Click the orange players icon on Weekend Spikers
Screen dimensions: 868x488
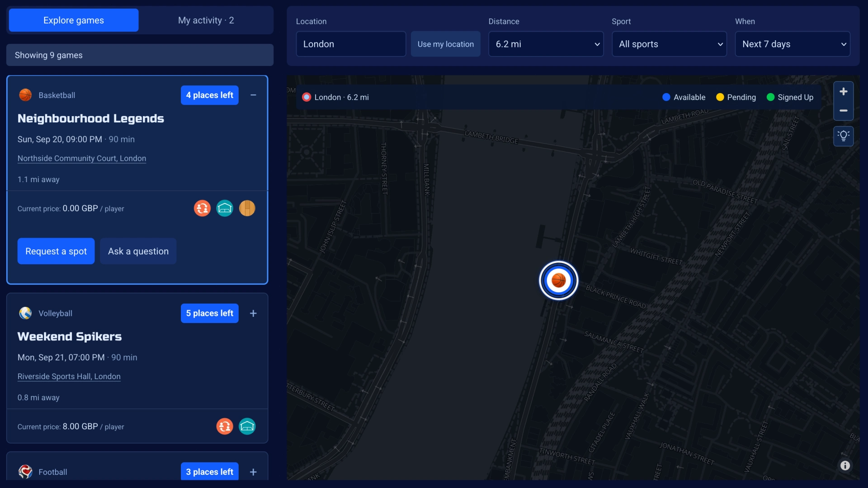pyautogui.click(x=225, y=427)
